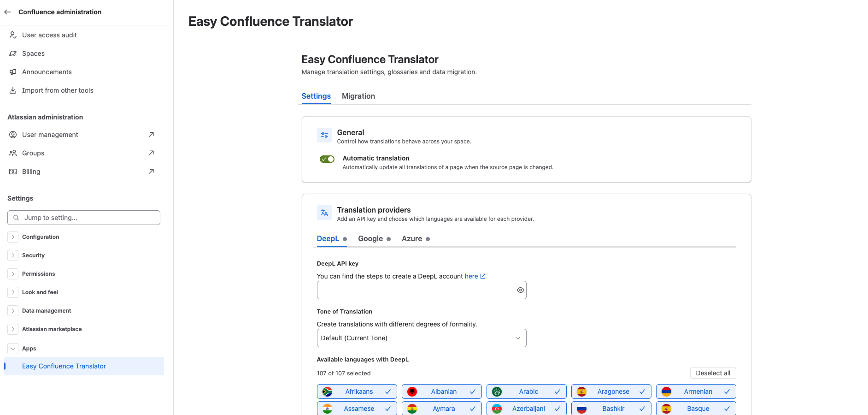Viewport: 868px width, 415px height.
Task: Click the Translation providers language icon
Action: click(324, 213)
